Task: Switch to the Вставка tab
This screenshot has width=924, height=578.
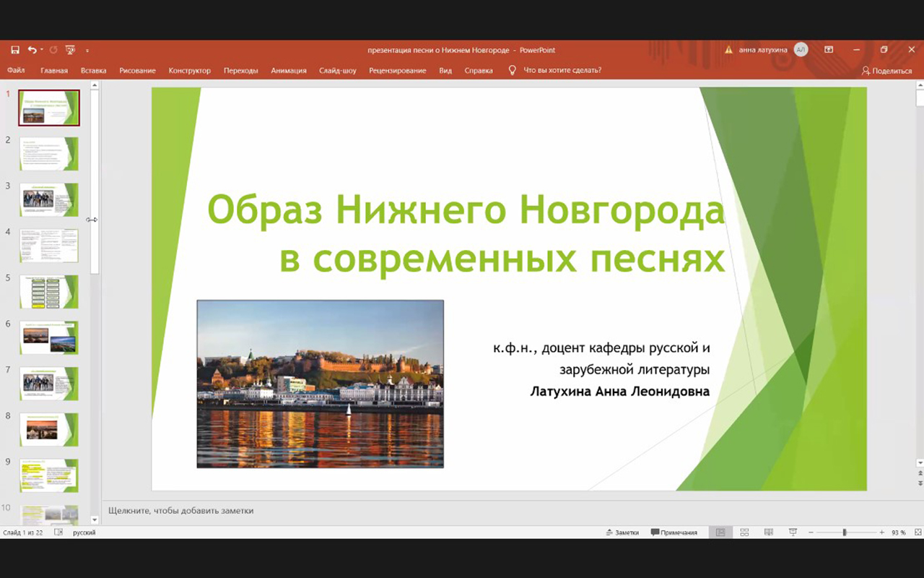Action: 94,71
